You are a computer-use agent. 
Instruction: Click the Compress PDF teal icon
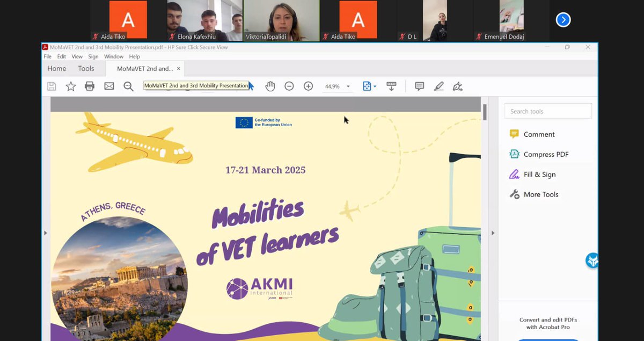coord(514,154)
